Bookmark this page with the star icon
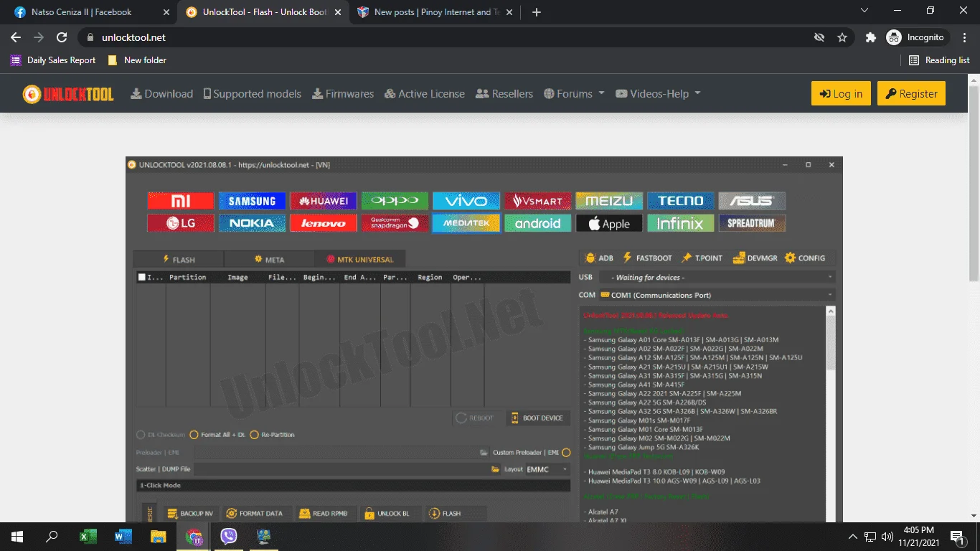 tap(842, 37)
